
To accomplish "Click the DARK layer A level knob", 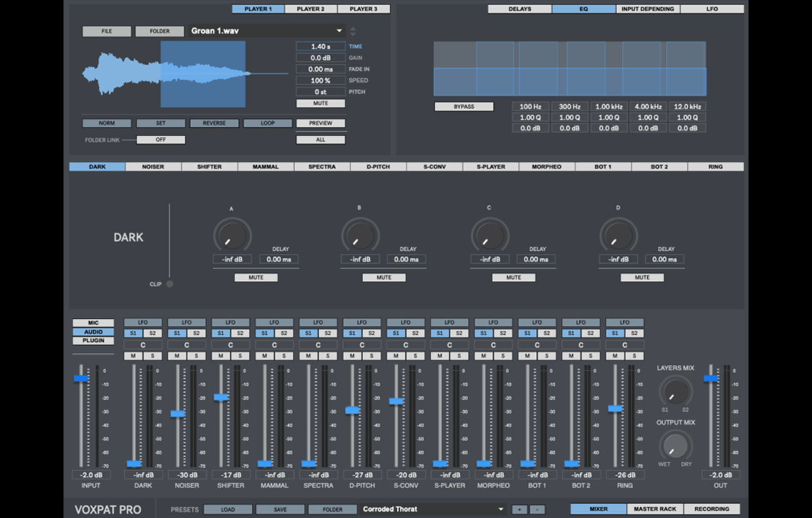I will pyautogui.click(x=232, y=235).
